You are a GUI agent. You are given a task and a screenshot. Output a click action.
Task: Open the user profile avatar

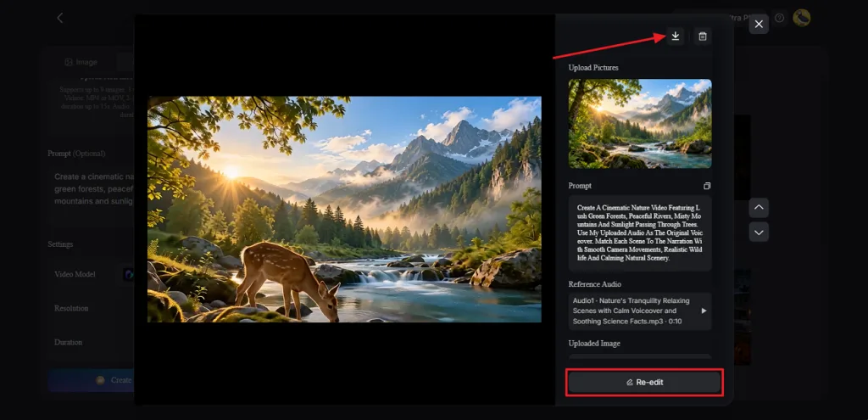coord(802,18)
